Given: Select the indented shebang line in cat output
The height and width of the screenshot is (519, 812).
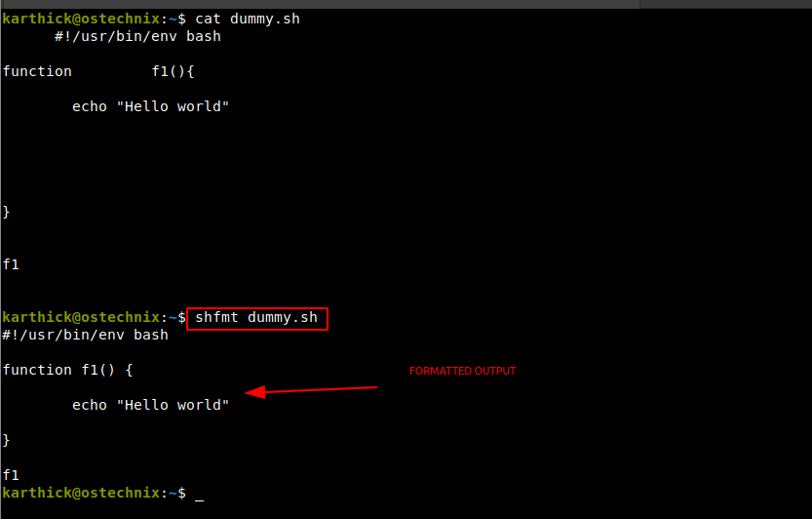Looking at the screenshot, I should [x=137, y=37].
